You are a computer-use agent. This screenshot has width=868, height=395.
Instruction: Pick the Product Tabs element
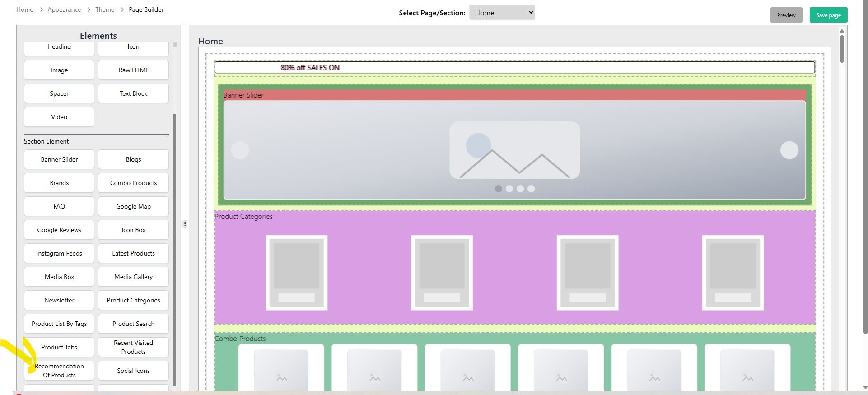(x=59, y=347)
